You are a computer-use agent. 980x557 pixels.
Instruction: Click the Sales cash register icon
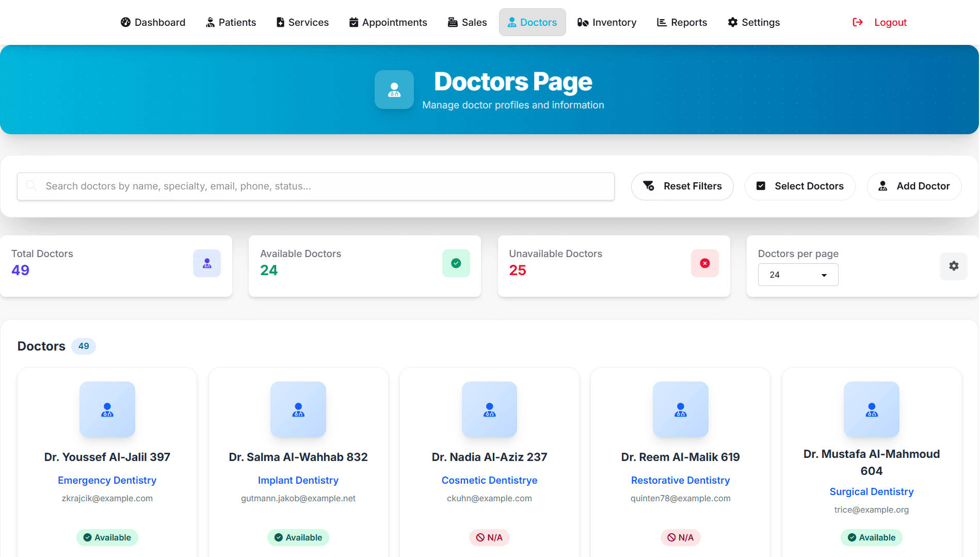tap(453, 22)
